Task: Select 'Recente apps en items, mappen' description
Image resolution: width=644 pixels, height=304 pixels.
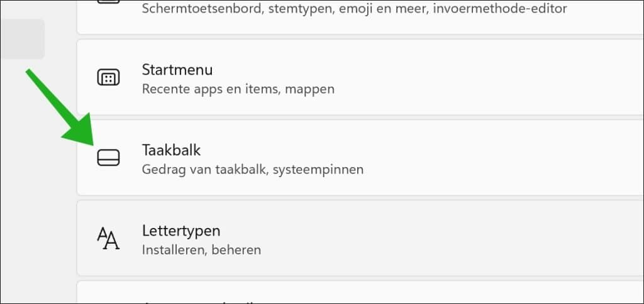Action: pos(238,89)
